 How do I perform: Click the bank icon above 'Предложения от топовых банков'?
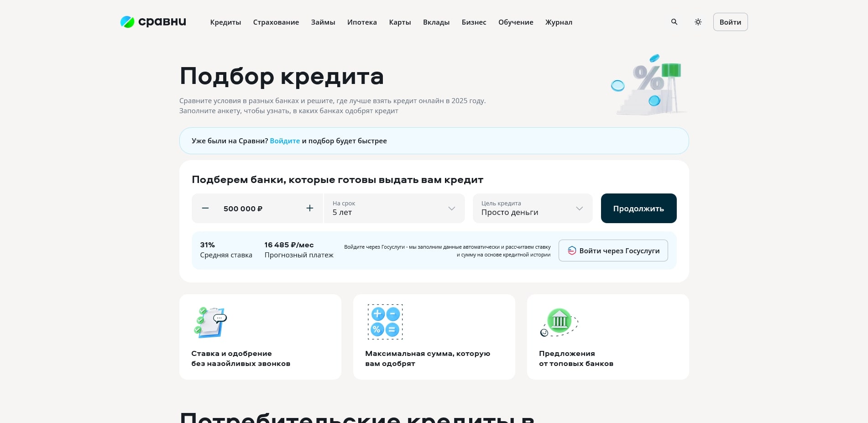coord(559,321)
